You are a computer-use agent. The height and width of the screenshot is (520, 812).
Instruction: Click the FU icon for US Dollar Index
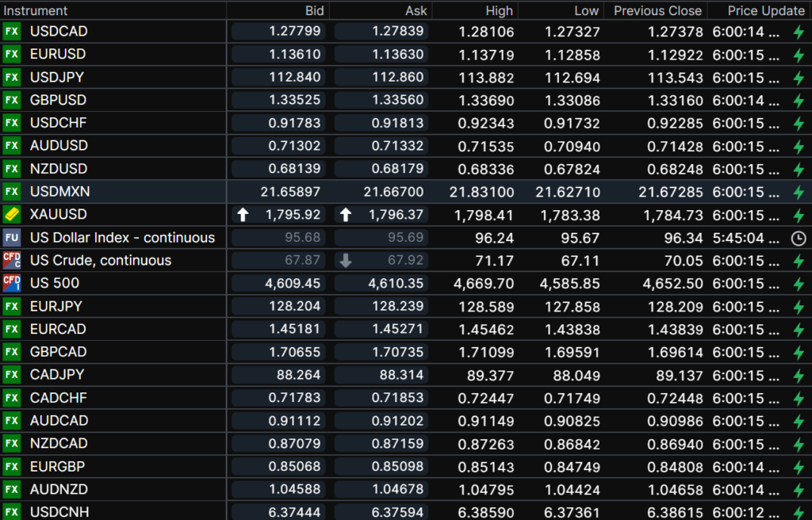click(11, 238)
